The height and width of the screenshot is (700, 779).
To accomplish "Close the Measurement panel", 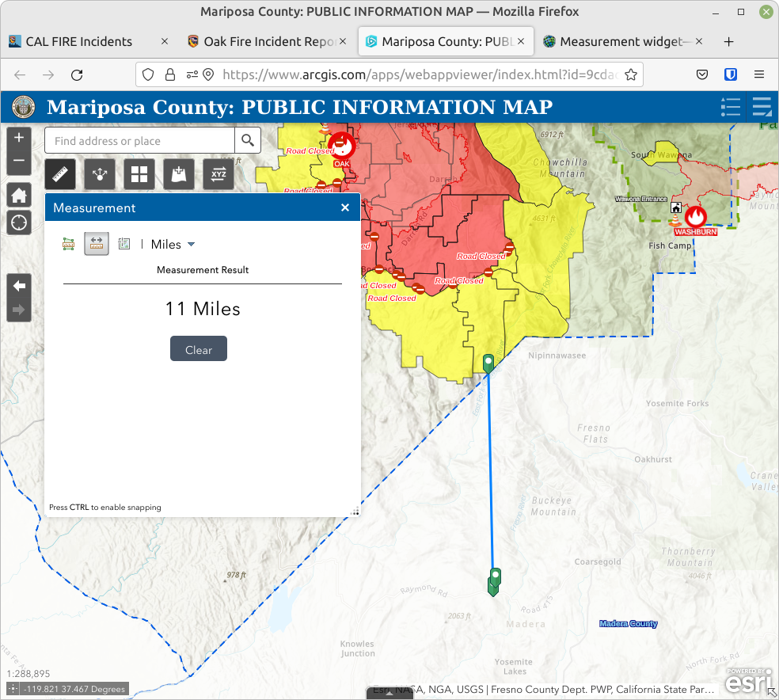I will pyautogui.click(x=345, y=207).
